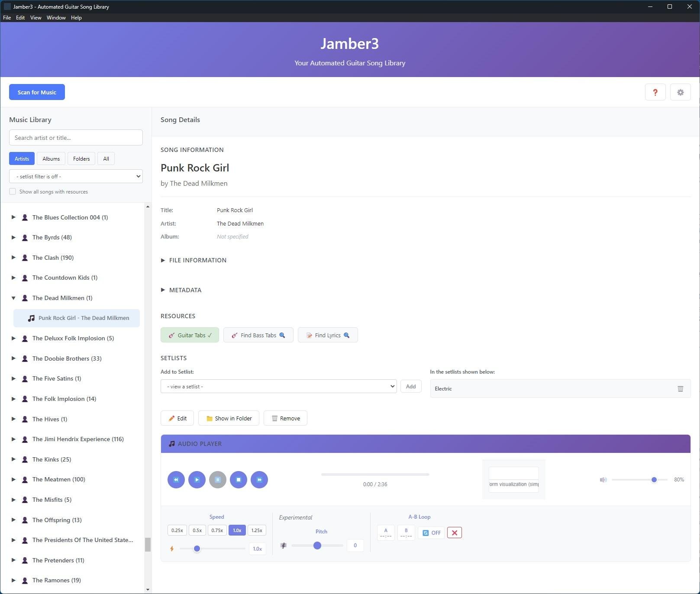Click the red question mark help icon
700x594 pixels.
[x=655, y=92]
